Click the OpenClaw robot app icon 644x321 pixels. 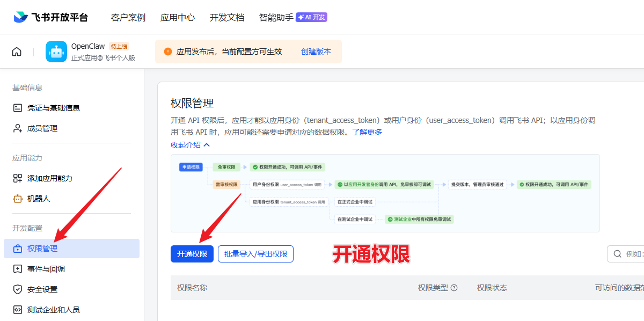(56, 52)
